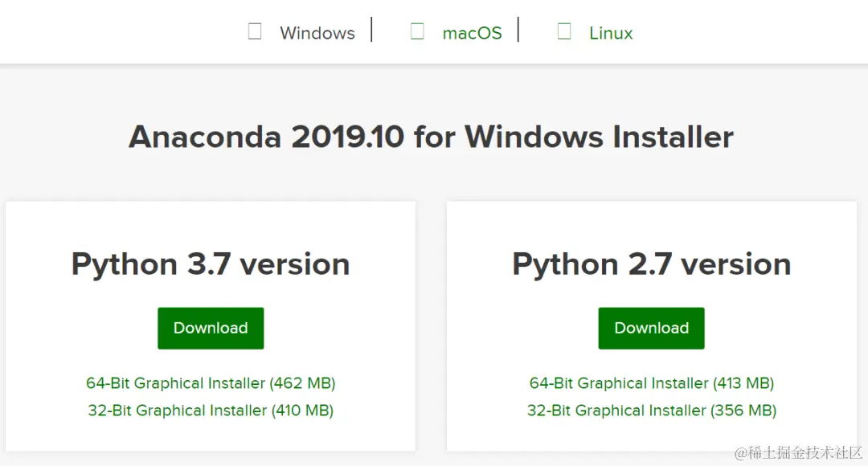Click the separator bar after Windows tab

(x=371, y=29)
